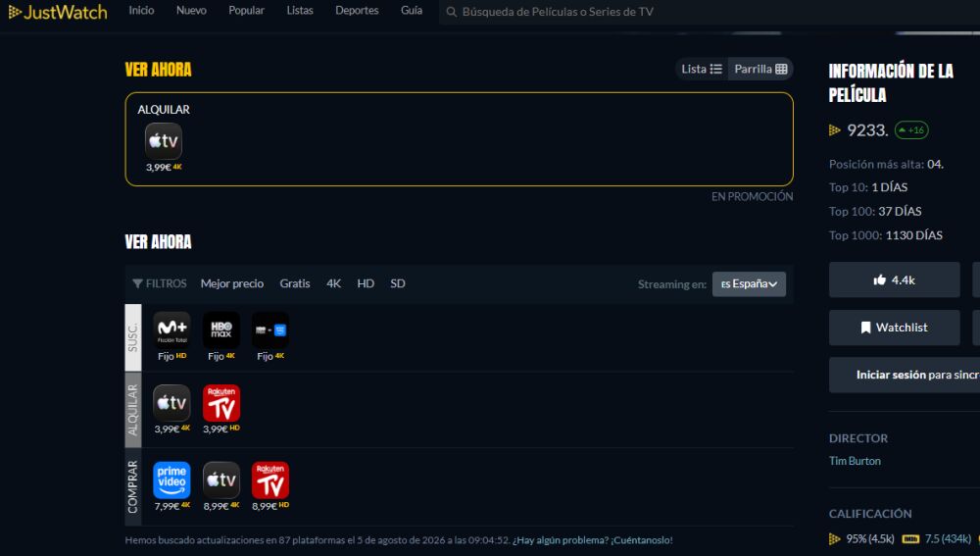This screenshot has width=980, height=556.
Task: Click the search magnifier icon
Action: (x=451, y=12)
